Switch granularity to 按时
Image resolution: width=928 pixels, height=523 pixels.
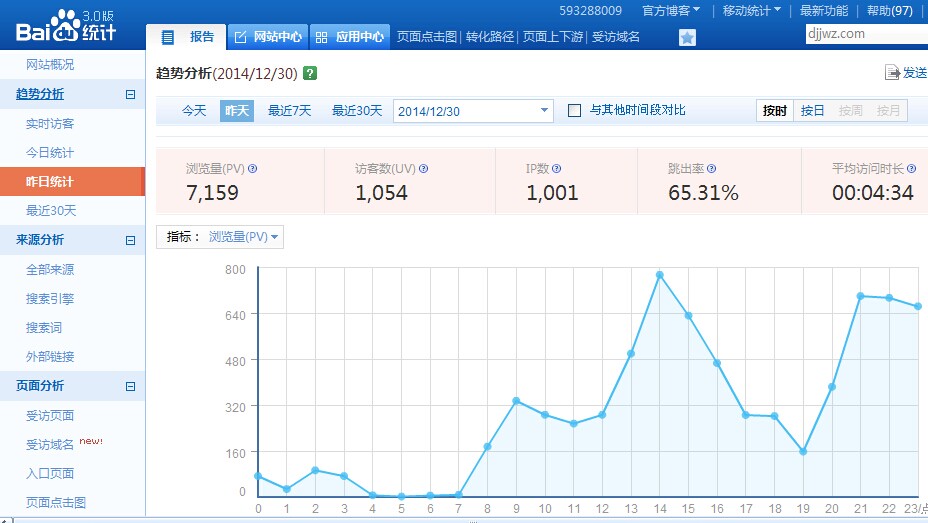(x=775, y=111)
